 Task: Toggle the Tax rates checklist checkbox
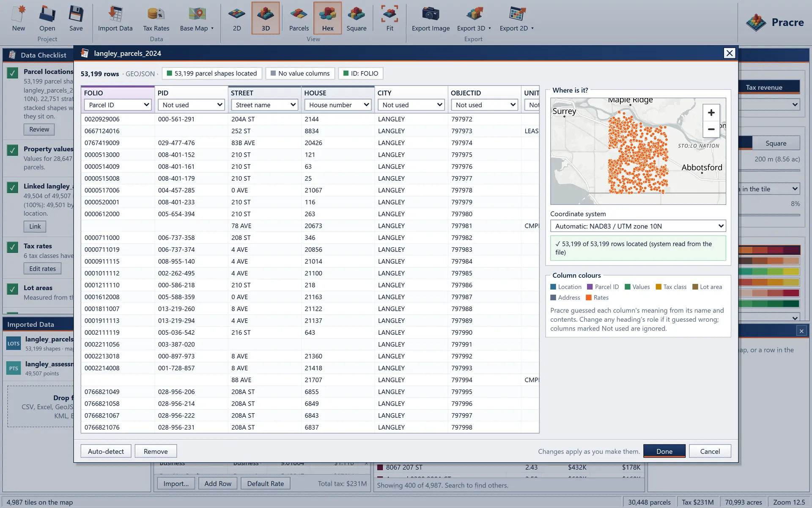pyautogui.click(x=12, y=247)
